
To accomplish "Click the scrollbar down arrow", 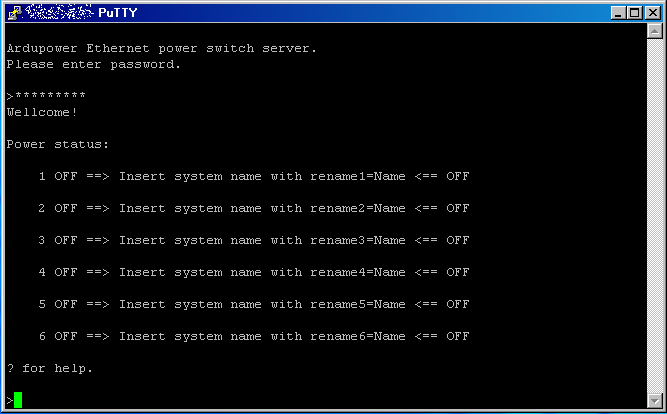I will click(654, 400).
